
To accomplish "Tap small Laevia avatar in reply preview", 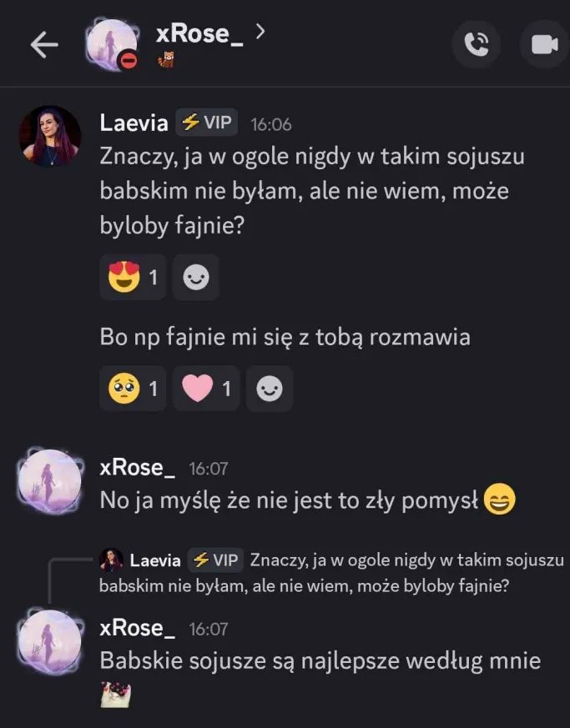I will pos(110,560).
